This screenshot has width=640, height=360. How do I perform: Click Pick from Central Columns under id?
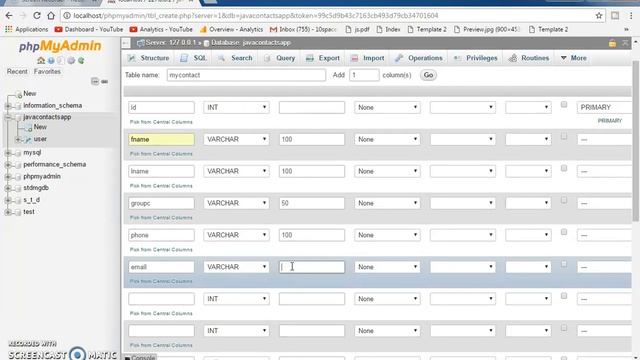[161, 122]
